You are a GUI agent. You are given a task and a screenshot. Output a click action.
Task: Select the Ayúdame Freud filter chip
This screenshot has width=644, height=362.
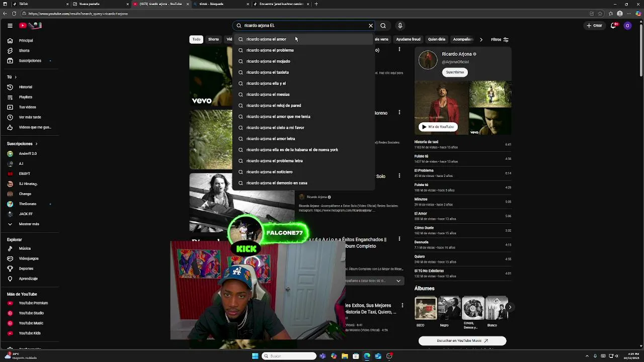point(408,39)
